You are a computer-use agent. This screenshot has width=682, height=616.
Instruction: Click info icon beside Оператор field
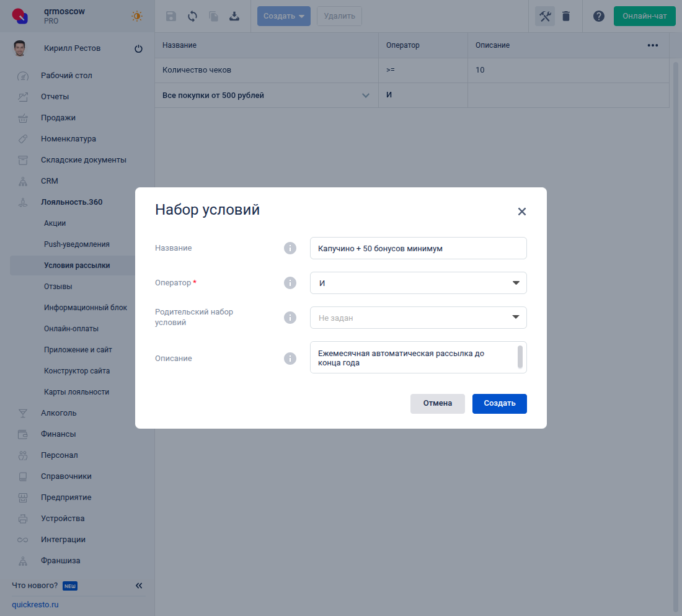pos(290,283)
